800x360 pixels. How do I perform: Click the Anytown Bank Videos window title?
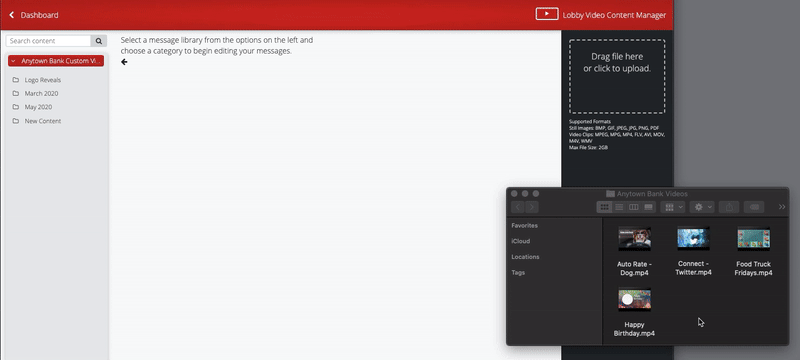(x=652, y=194)
